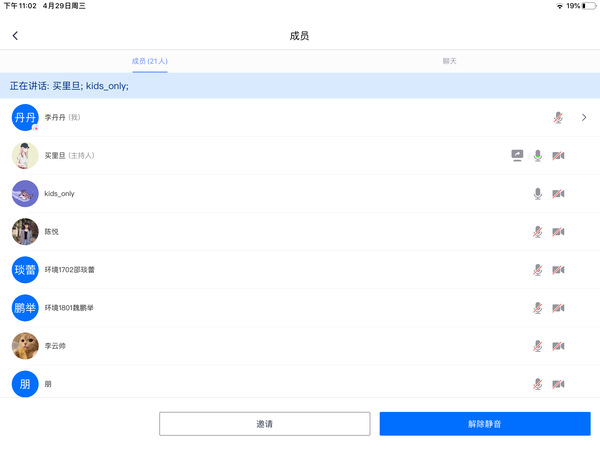Click the camera icon in 朋's row
Image resolution: width=600 pixels, height=450 pixels.
(558, 384)
